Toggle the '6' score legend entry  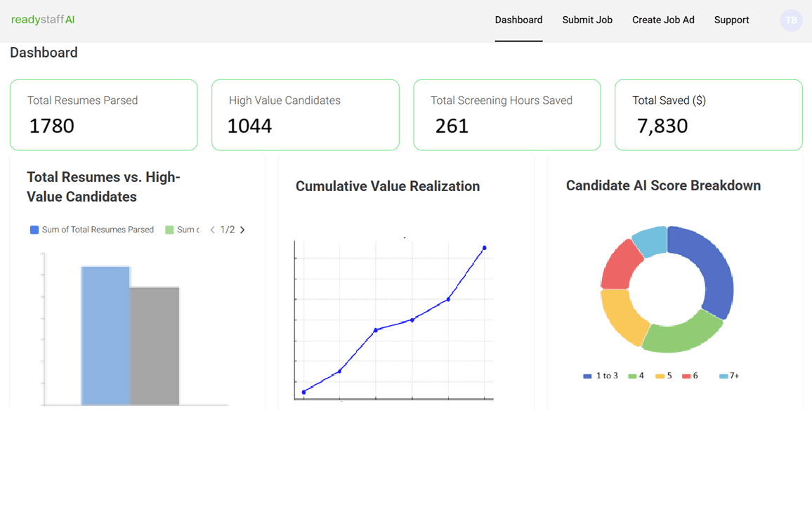point(690,376)
